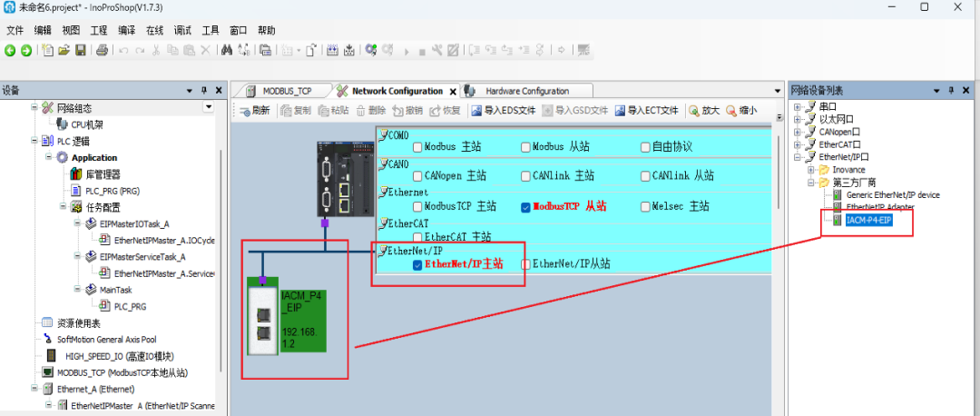
Task: Disable the EtherNet/IP主站 checkbox
Action: (417, 265)
